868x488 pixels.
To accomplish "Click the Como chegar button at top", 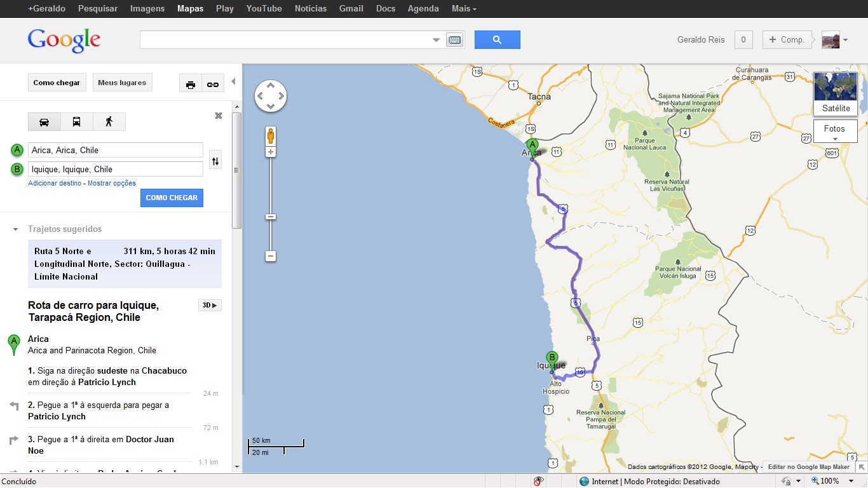I will pos(57,83).
